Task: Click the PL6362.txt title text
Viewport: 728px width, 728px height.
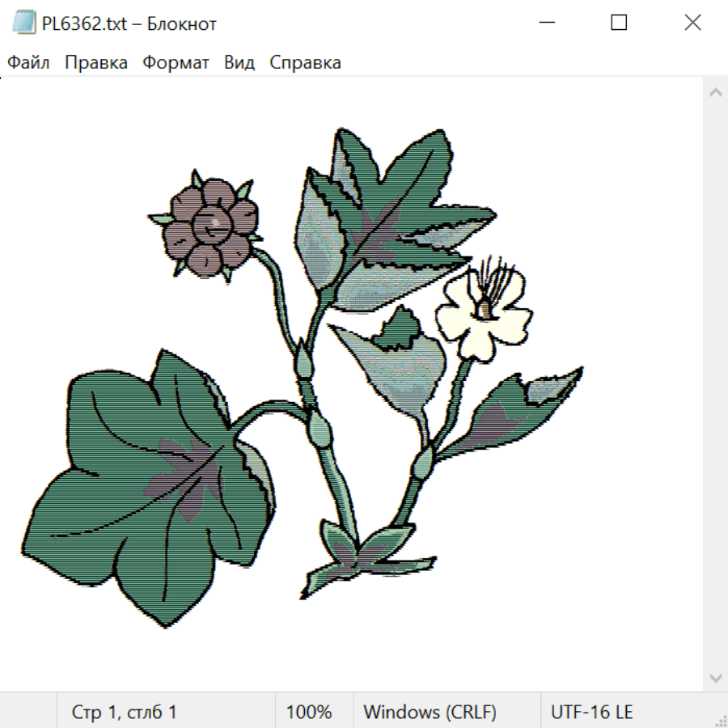Action: tap(84, 23)
